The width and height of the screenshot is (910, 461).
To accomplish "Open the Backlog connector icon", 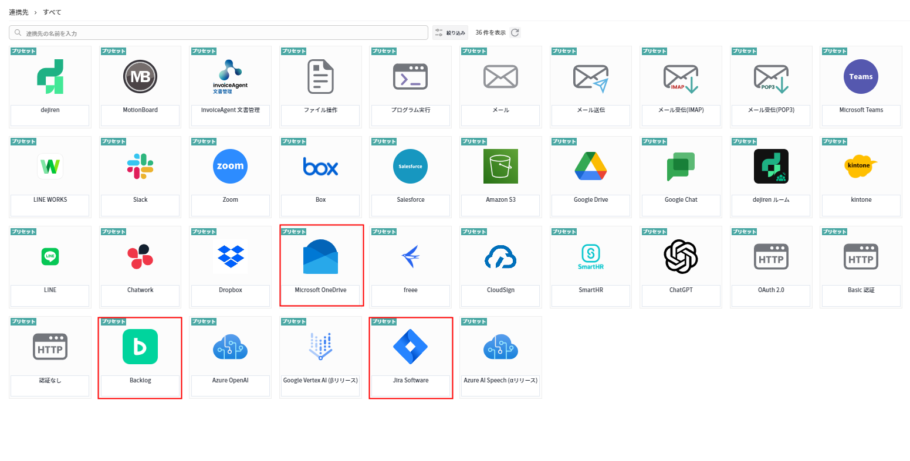I will (x=140, y=347).
